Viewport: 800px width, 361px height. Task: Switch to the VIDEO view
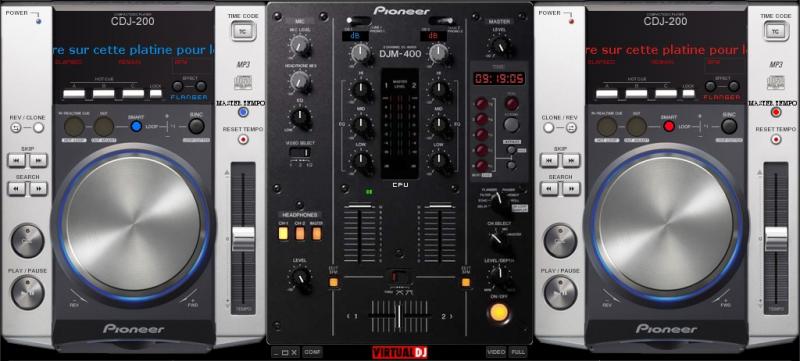[496, 352]
